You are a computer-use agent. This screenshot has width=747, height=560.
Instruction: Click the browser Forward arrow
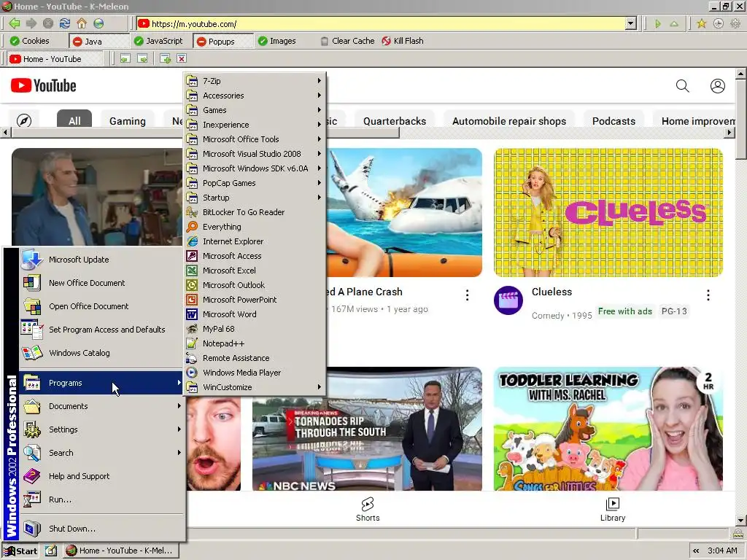point(31,23)
